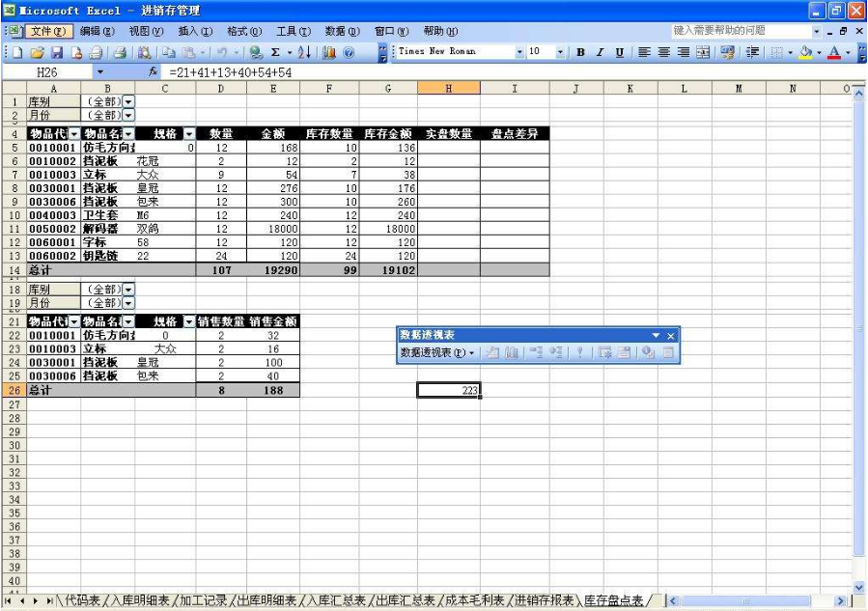The height and width of the screenshot is (611, 868).
Task: Open the Fill Color dropdown arrow
Action: coord(819,52)
